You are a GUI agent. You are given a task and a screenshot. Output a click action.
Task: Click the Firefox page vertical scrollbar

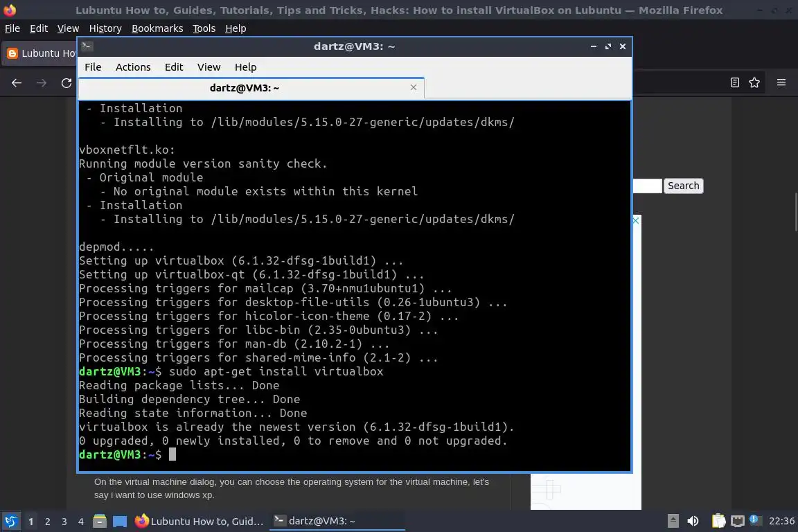click(x=795, y=211)
